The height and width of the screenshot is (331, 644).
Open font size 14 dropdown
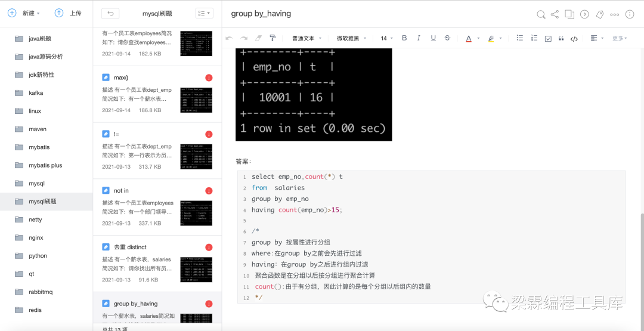[386, 38]
